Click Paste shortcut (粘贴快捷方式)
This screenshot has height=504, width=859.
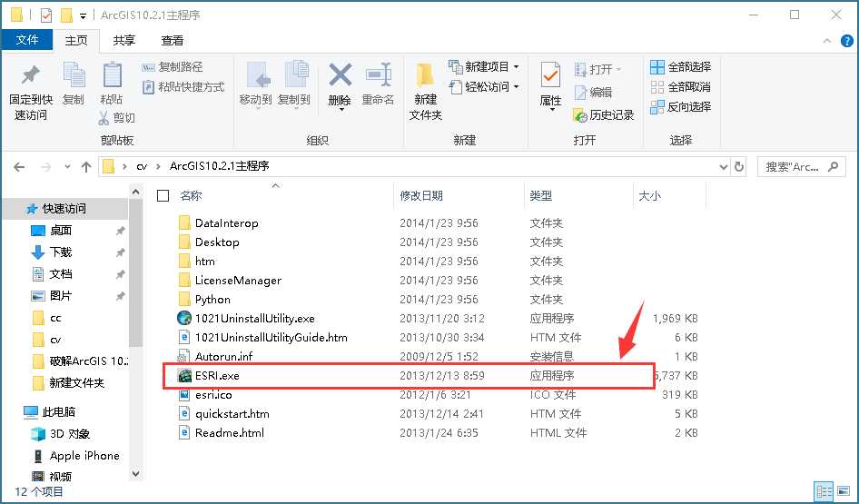183,86
